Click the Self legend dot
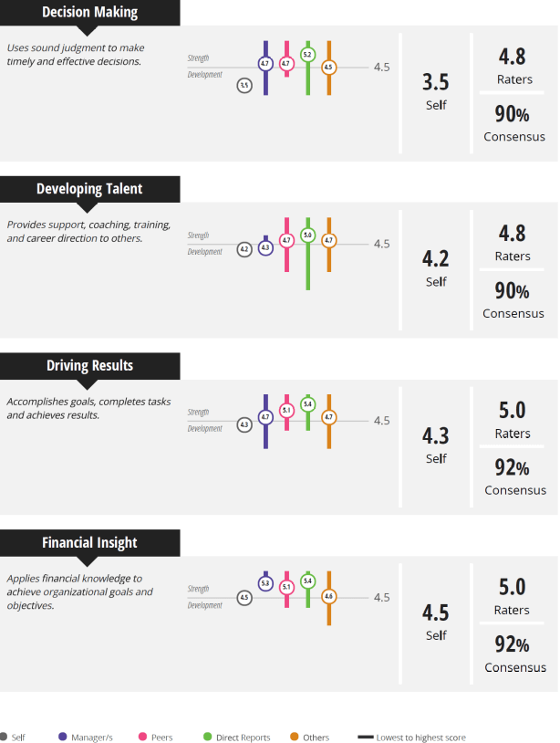The height and width of the screenshot is (743, 560). (4, 737)
